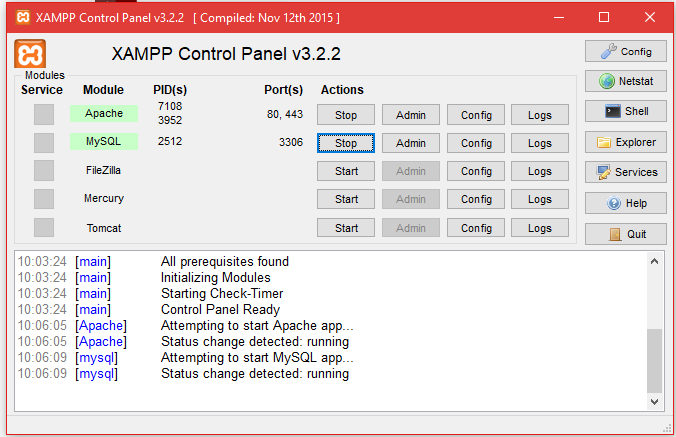Open MySQL Logs list

pyautogui.click(x=540, y=143)
